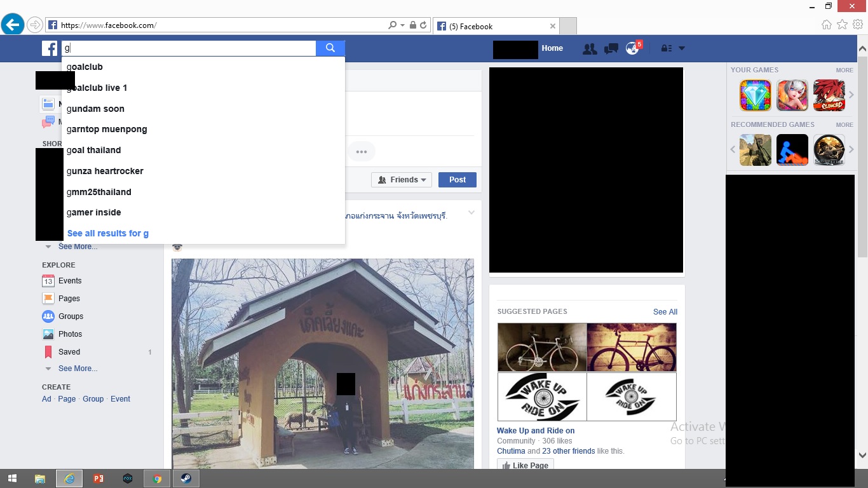868x488 pixels.
Task: Click "See all results for g"
Action: point(108,233)
